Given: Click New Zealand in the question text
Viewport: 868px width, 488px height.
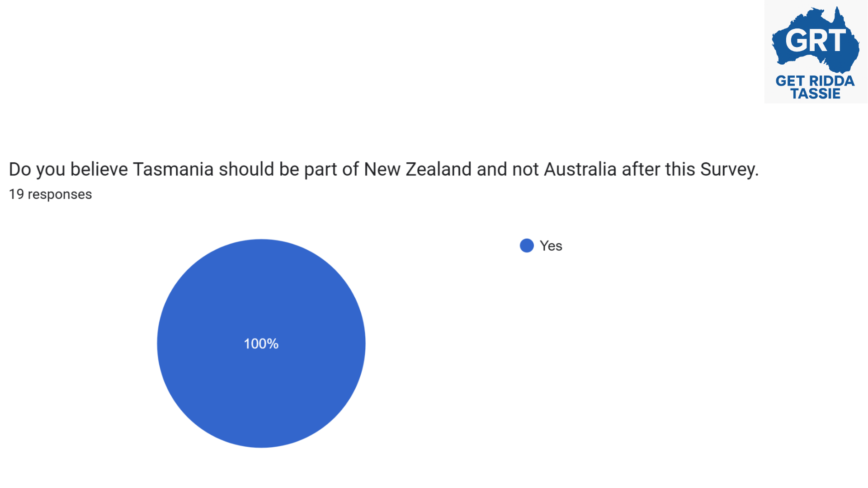Looking at the screenshot, I should click(x=418, y=169).
